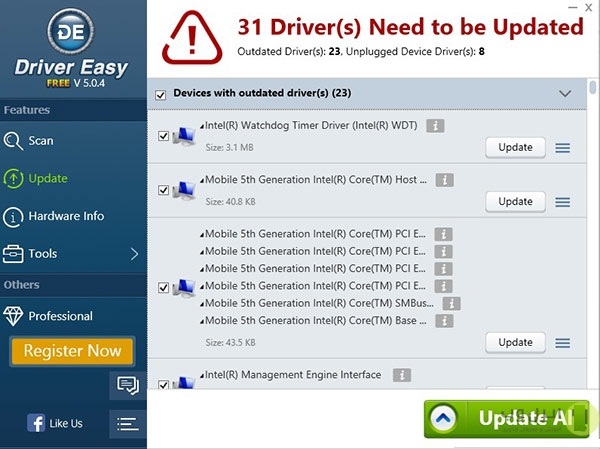This screenshot has height=449, width=600.
Task: Click the round up-arrow beside Update All
Action: (x=443, y=418)
